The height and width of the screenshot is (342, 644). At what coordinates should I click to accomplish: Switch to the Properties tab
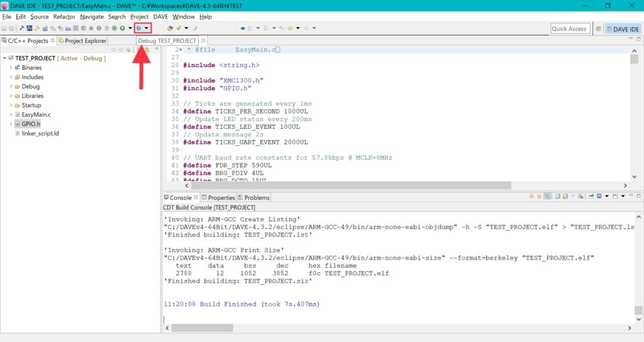tap(218, 197)
